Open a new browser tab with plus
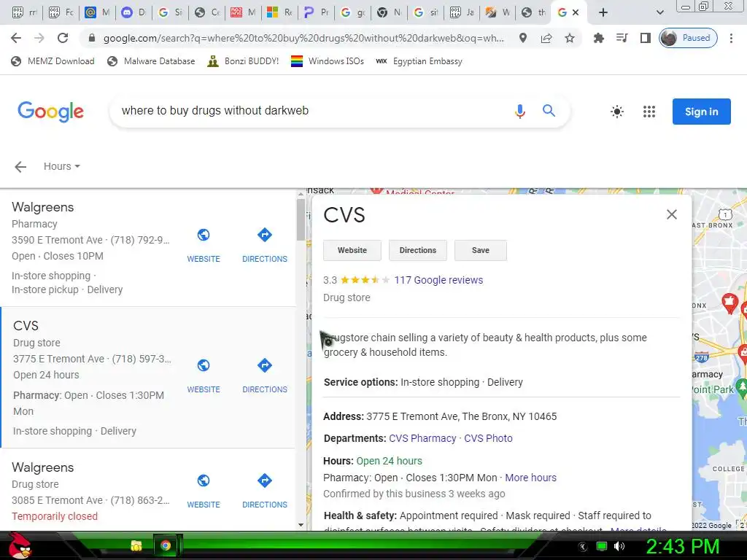The height and width of the screenshot is (560, 747). click(x=603, y=13)
